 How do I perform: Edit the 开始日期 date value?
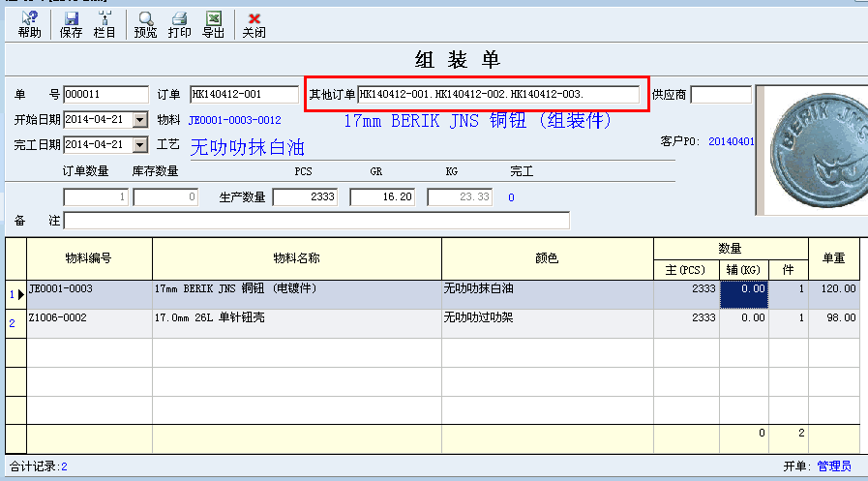point(99,120)
